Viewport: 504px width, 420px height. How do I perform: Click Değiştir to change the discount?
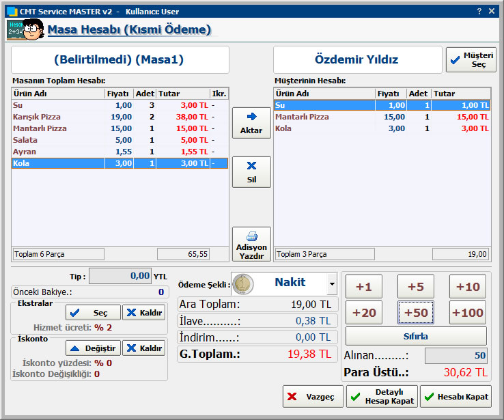(x=93, y=348)
